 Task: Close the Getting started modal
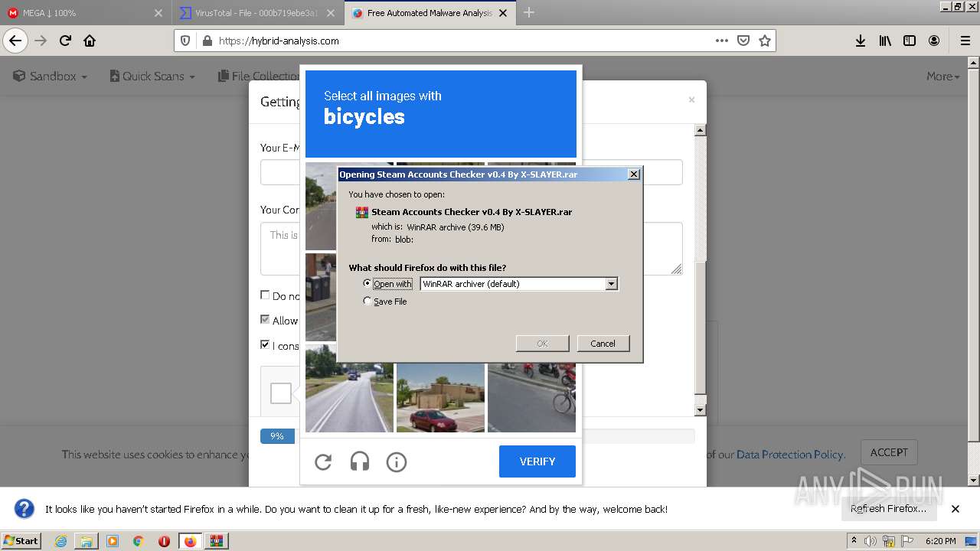(691, 99)
